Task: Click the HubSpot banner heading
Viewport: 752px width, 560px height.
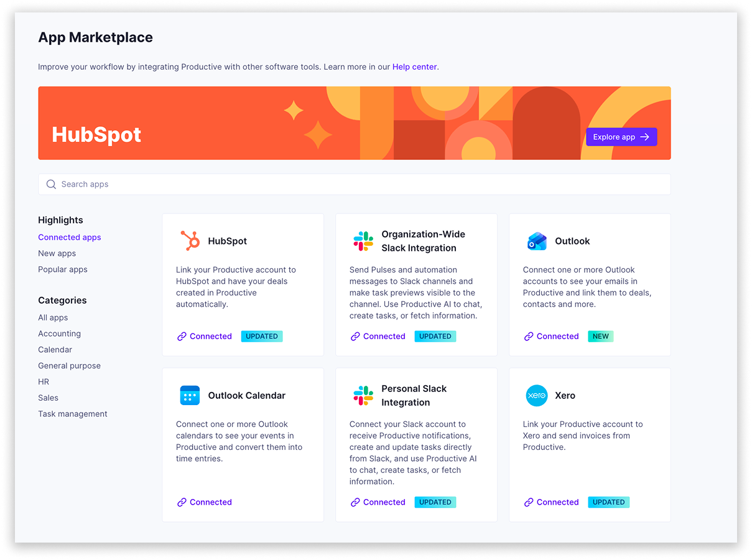Action: point(96,134)
